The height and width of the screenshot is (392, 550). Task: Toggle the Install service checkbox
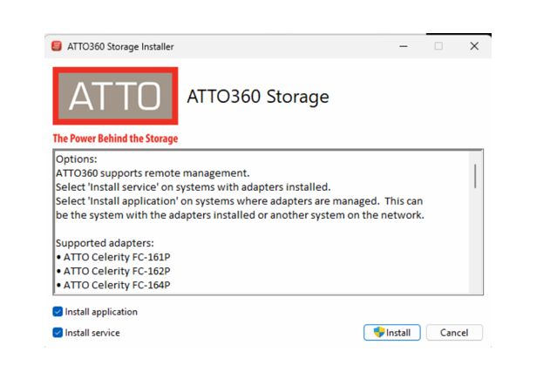[58, 333]
